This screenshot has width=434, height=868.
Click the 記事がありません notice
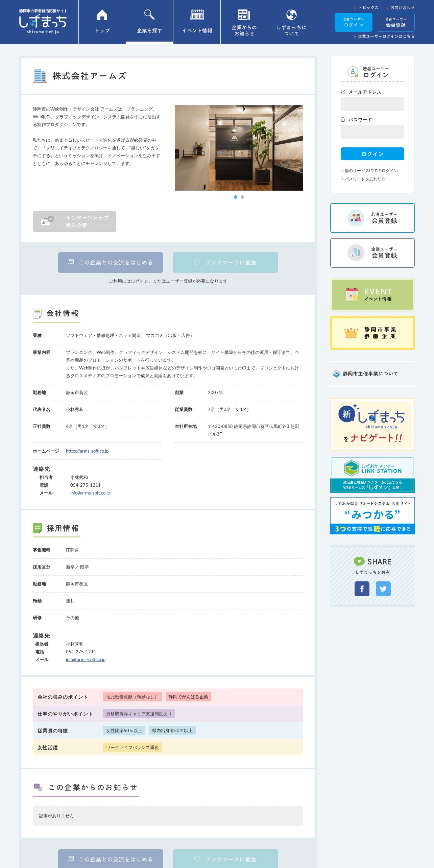point(168,816)
